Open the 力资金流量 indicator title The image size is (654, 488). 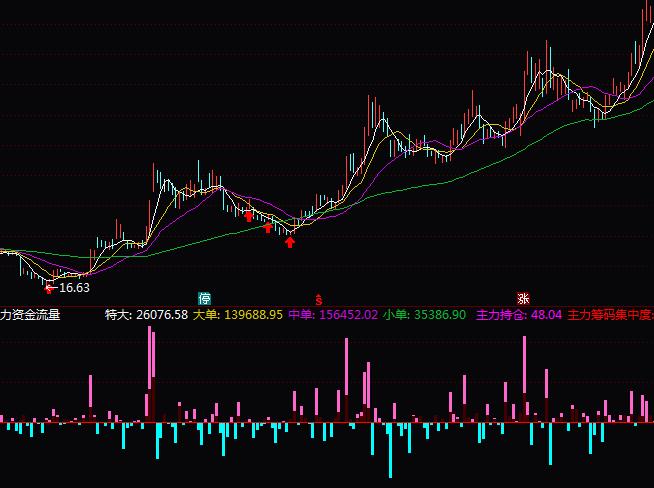[x=30, y=315]
